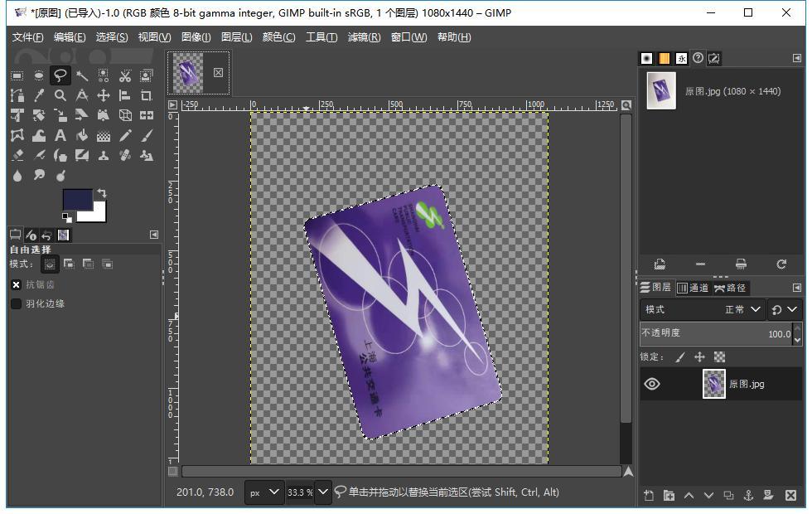Viewport: 812px width, 514px height.
Task: Choose the Pencil tool
Action: (125, 135)
